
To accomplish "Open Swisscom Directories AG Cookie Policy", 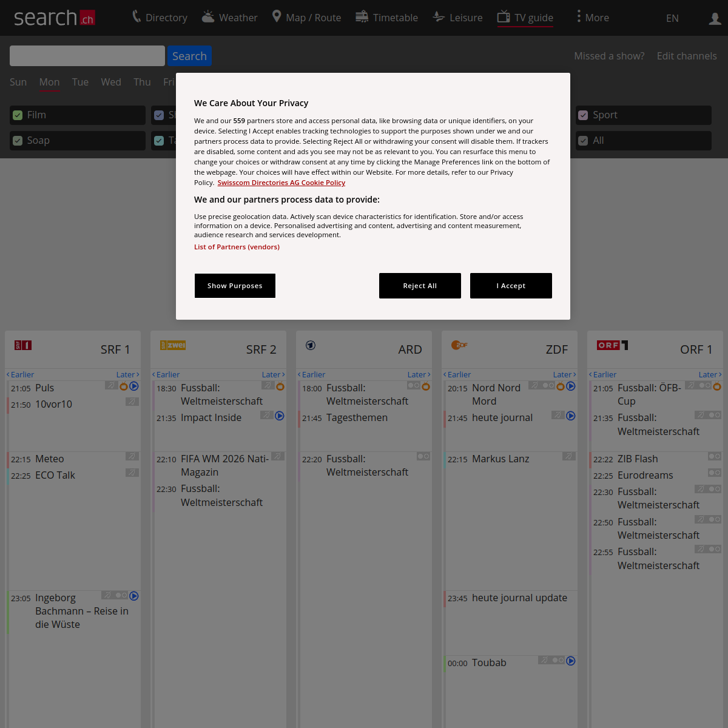I will [281, 183].
